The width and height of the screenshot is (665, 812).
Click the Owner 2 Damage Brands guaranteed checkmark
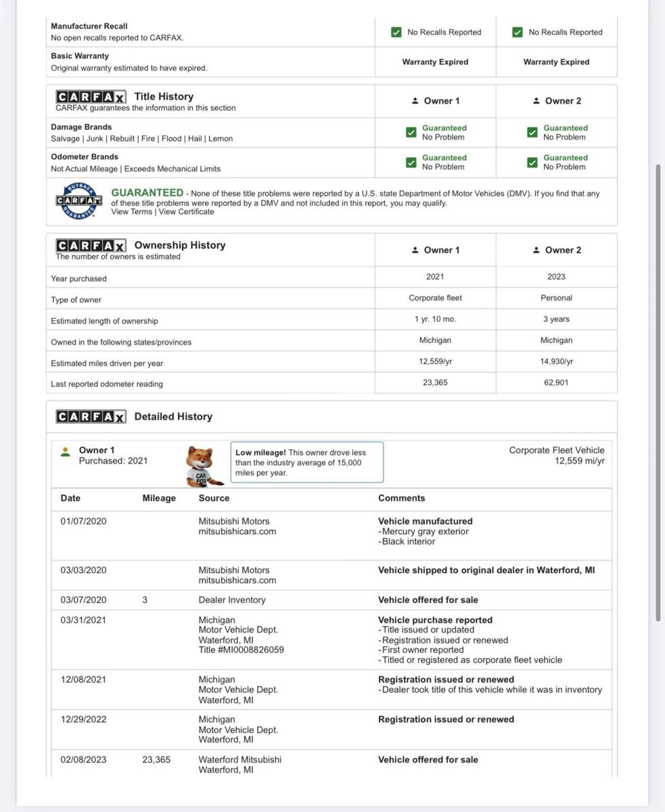[532, 133]
